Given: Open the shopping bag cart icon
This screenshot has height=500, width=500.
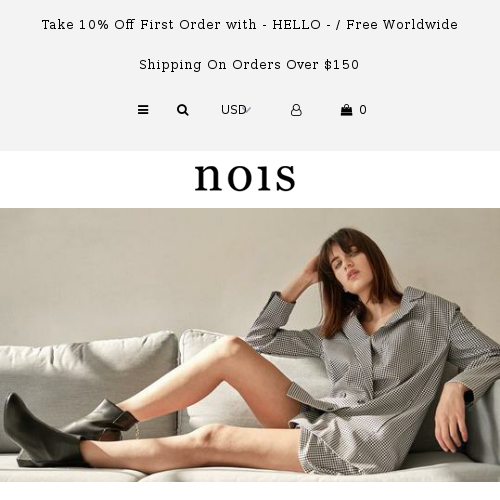Looking at the screenshot, I should [x=346, y=110].
